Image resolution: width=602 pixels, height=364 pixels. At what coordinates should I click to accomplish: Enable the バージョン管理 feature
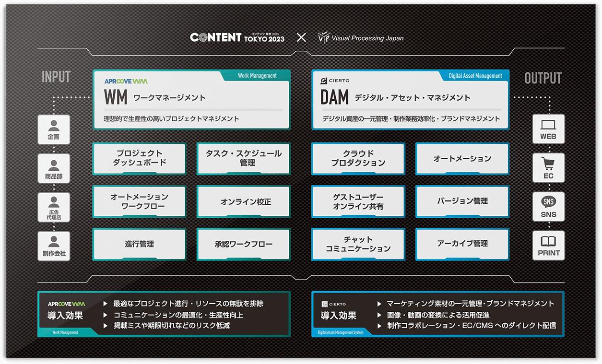[x=462, y=201]
